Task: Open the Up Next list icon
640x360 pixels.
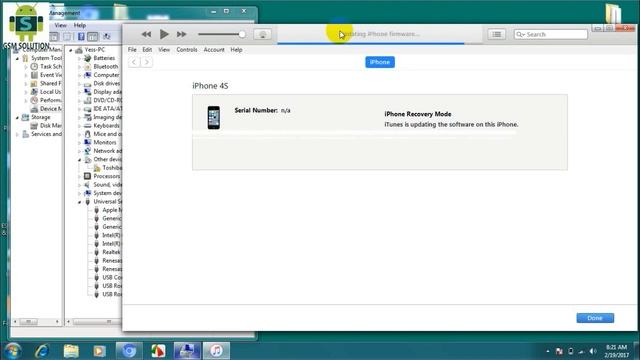Action: coord(497,34)
